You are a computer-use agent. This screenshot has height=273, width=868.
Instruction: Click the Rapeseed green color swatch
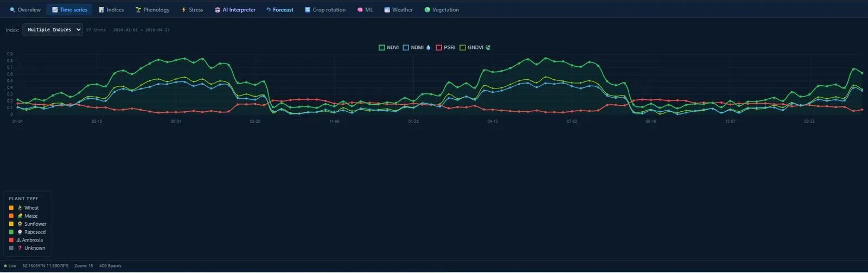coord(11,232)
